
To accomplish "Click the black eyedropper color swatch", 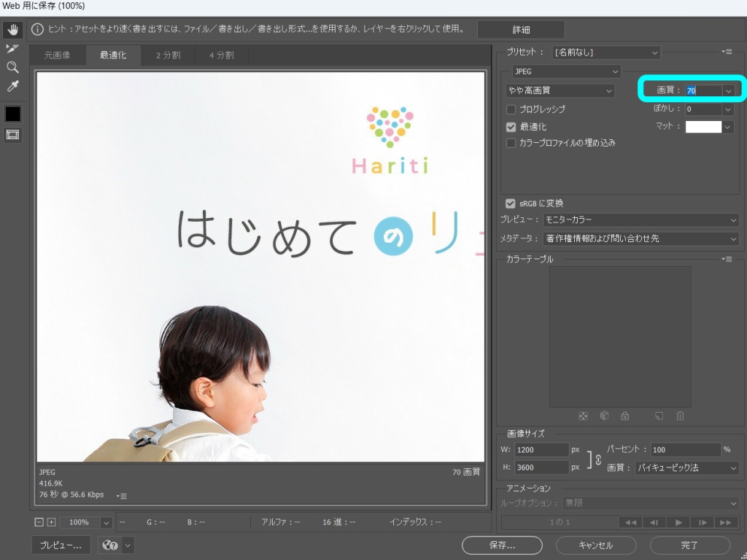I will (12, 114).
